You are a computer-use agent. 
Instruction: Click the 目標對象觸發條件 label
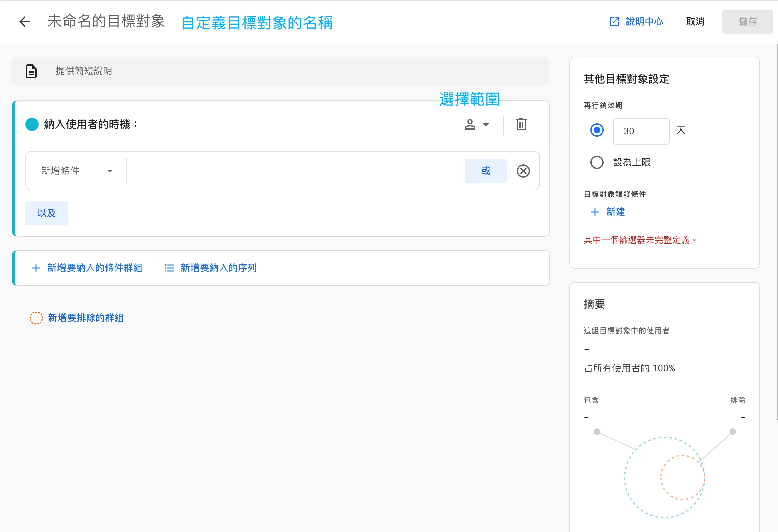coord(615,194)
